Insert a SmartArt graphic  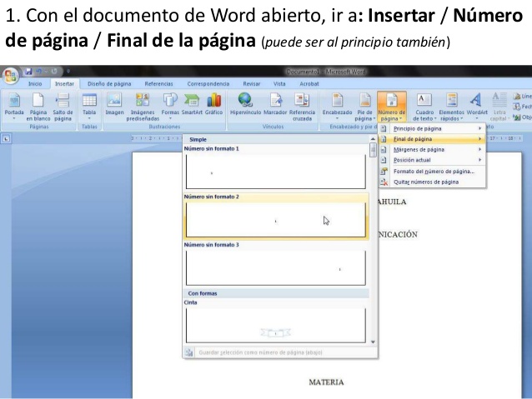click(192, 104)
